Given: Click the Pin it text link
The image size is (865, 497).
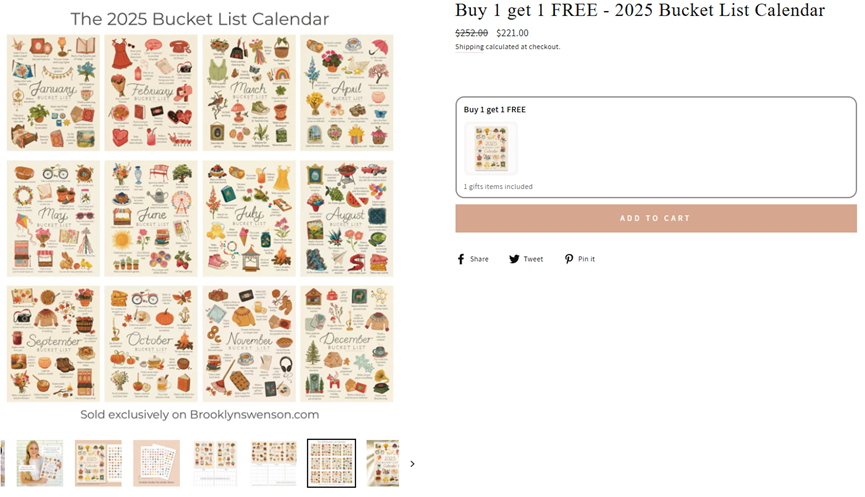Looking at the screenshot, I should click(x=586, y=259).
